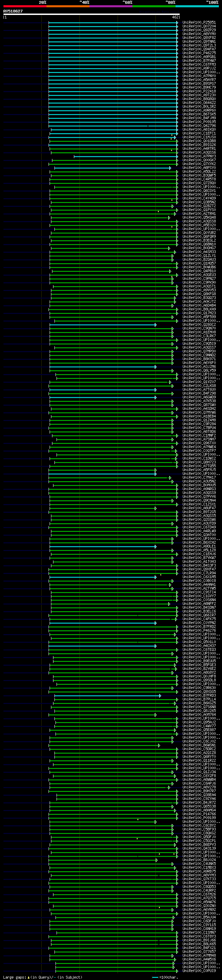Select the UniRef100_A5E020 label
Screen dimensions: 222x980
pyautogui.click(x=199, y=225)
